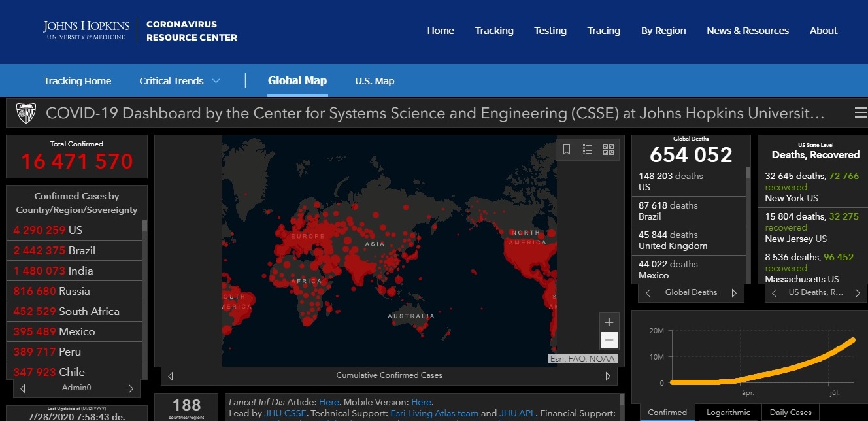
Task: Select 45 844 deaths United Kingdom row
Action: 689,240
